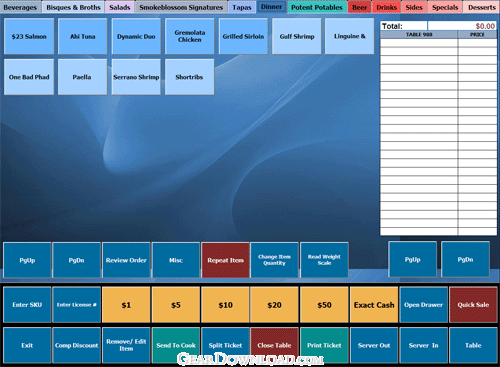The height and width of the screenshot is (367, 500).
Task: Select the Salads tab
Action: (120, 7)
